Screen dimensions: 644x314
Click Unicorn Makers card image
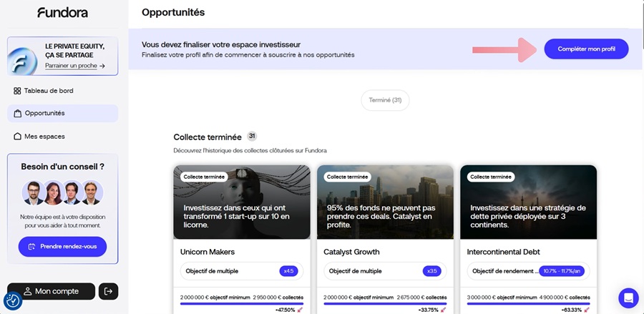(242, 202)
